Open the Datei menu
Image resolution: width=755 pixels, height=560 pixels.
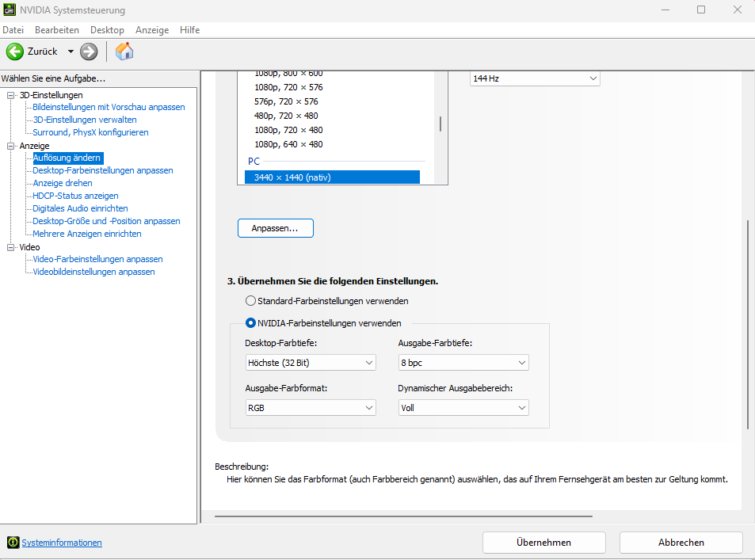click(x=13, y=30)
